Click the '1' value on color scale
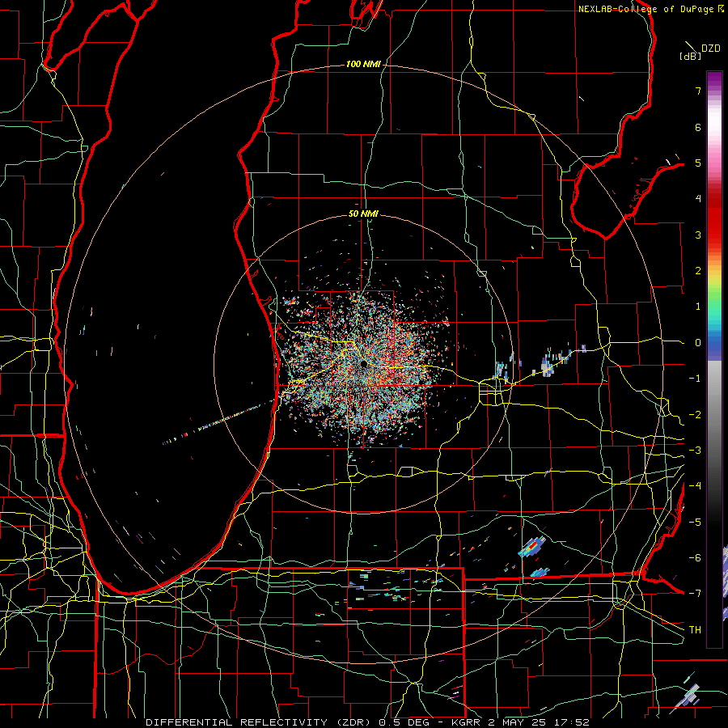 click(698, 307)
